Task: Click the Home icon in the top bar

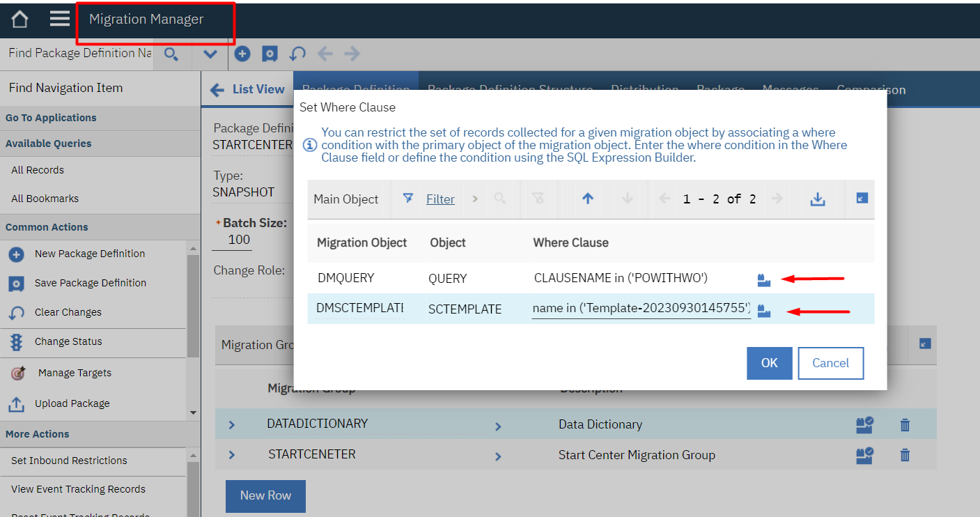Action: point(18,18)
